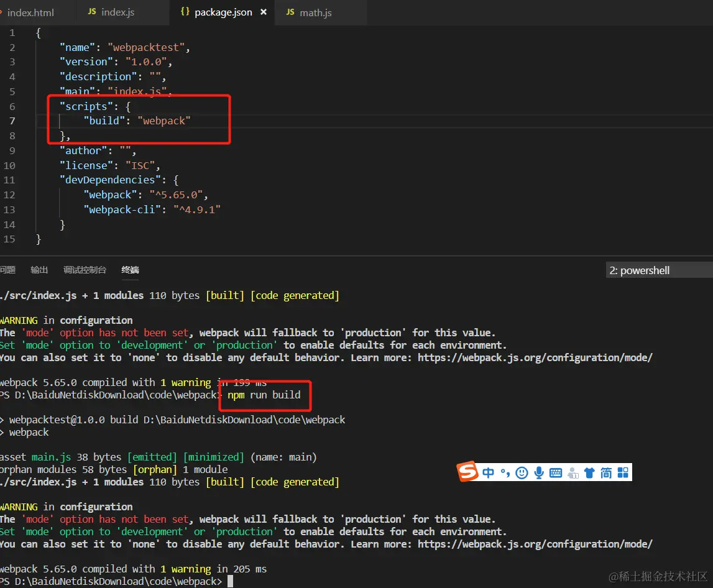Open the 调试控制台 panel tab
The image size is (713, 588).
[85, 270]
